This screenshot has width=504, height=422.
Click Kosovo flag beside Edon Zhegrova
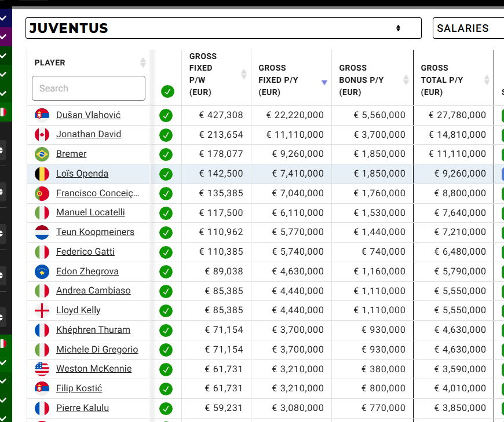point(42,271)
